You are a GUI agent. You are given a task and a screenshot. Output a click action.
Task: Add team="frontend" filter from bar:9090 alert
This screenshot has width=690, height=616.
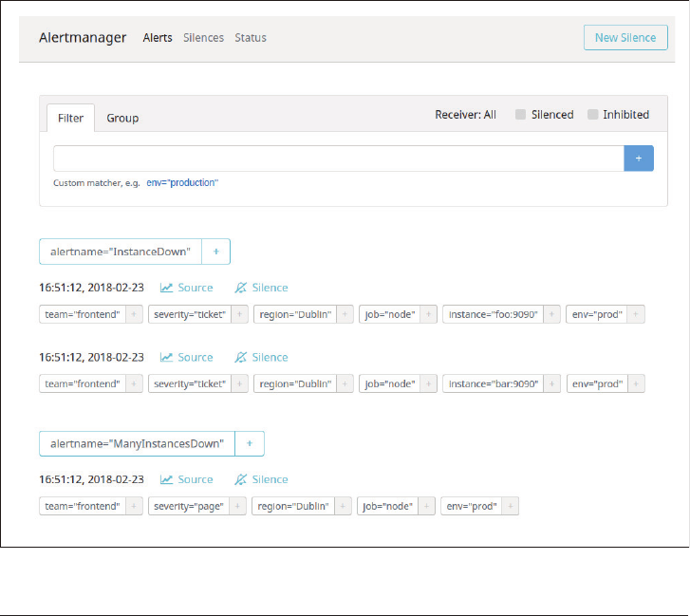134,383
